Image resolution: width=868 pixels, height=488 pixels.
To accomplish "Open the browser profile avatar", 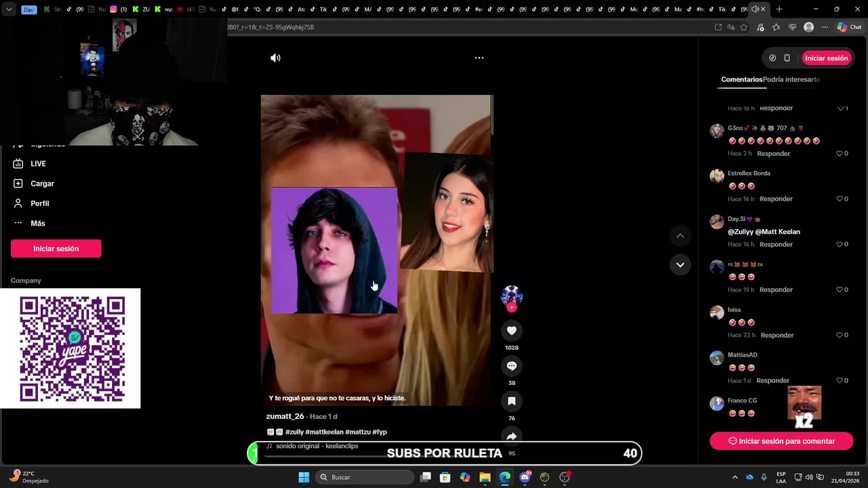I will 808,27.
